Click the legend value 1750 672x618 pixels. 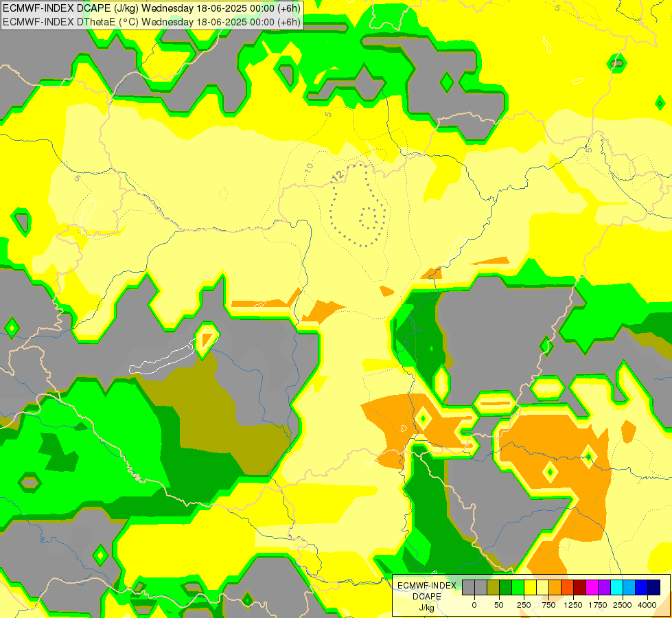point(597,605)
